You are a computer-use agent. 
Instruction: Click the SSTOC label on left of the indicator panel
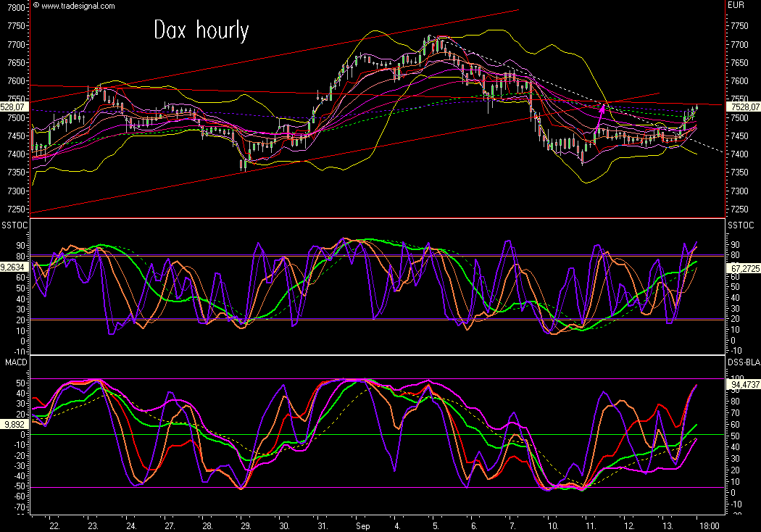(14, 226)
